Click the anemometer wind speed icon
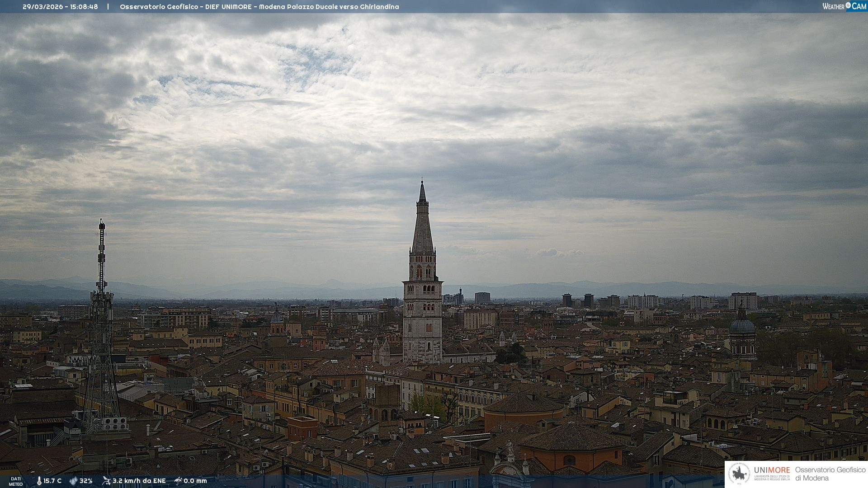This screenshot has width=868, height=488. tap(106, 481)
